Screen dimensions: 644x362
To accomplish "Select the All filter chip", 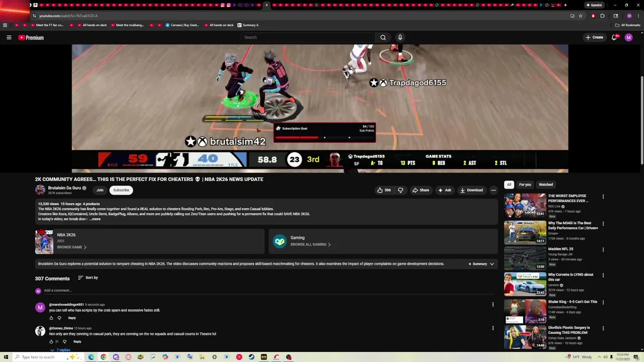I will (x=509, y=185).
